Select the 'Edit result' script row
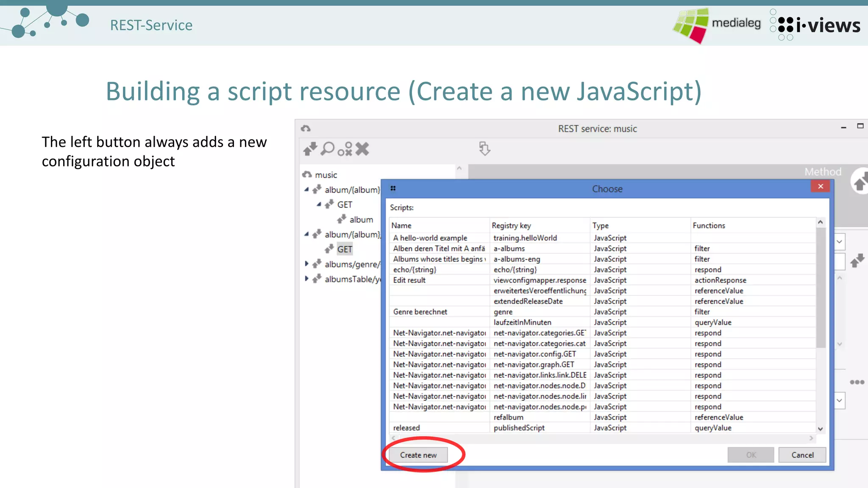The image size is (868, 488). tap(603, 280)
